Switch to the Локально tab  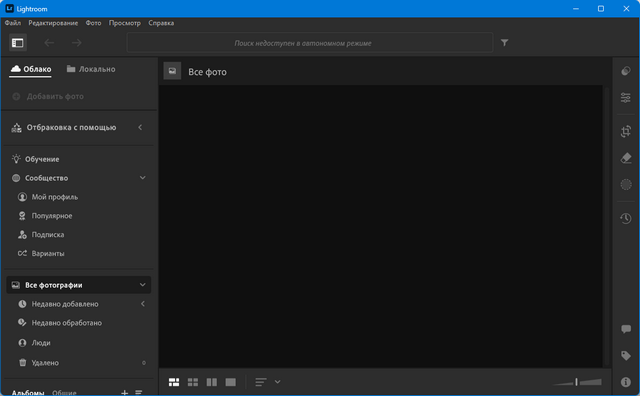(91, 69)
